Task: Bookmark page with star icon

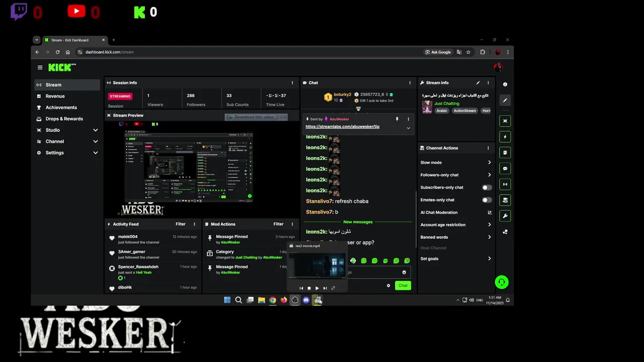Action: 468,52
